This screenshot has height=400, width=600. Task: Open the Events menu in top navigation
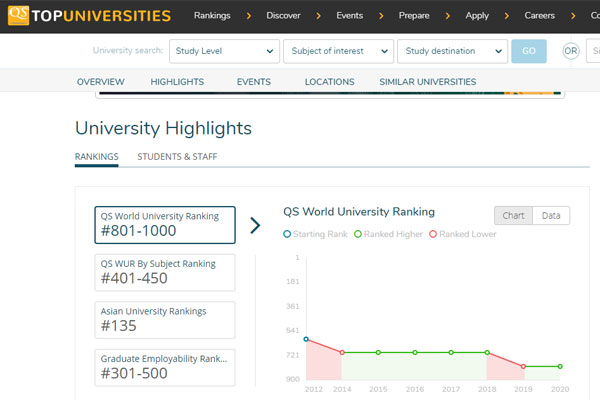click(349, 16)
